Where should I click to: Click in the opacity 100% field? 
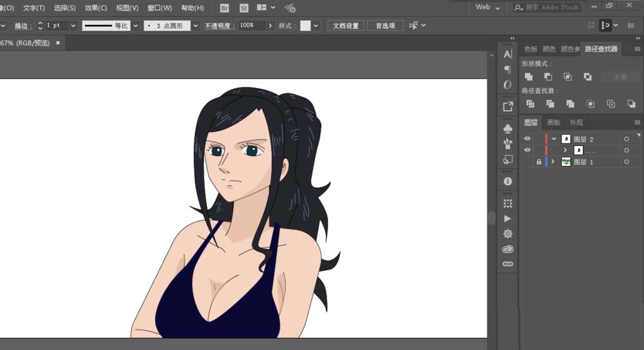point(251,26)
